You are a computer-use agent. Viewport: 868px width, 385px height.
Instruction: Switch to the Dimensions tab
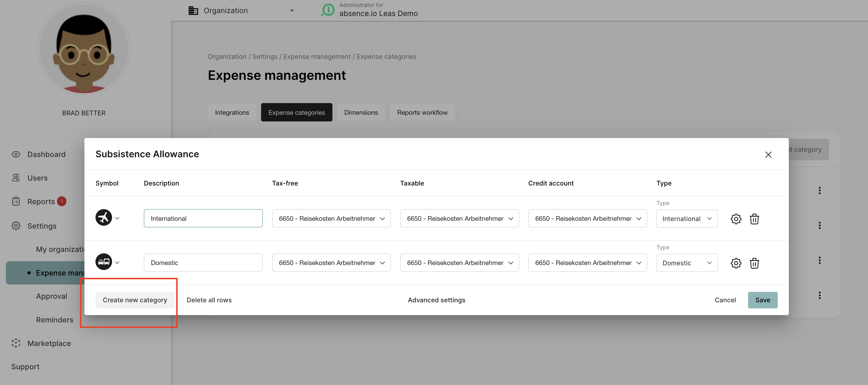click(361, 112)
